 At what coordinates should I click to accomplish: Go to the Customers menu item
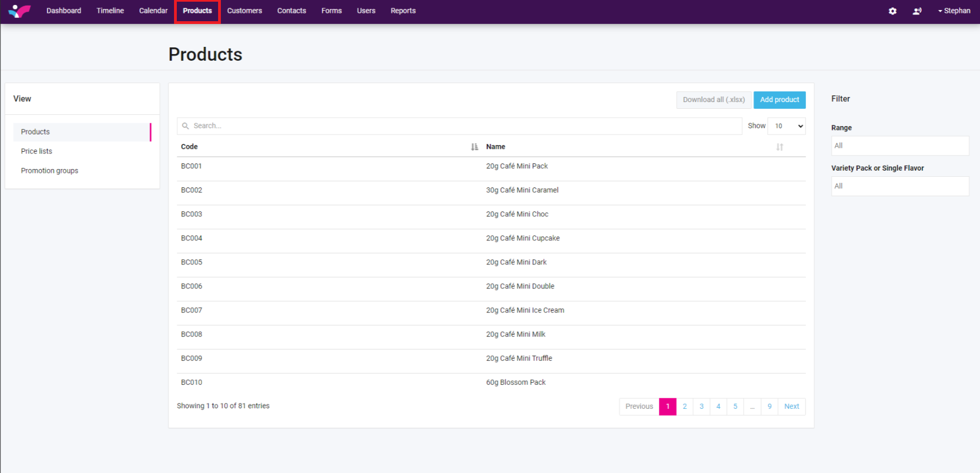pos(244,11)
